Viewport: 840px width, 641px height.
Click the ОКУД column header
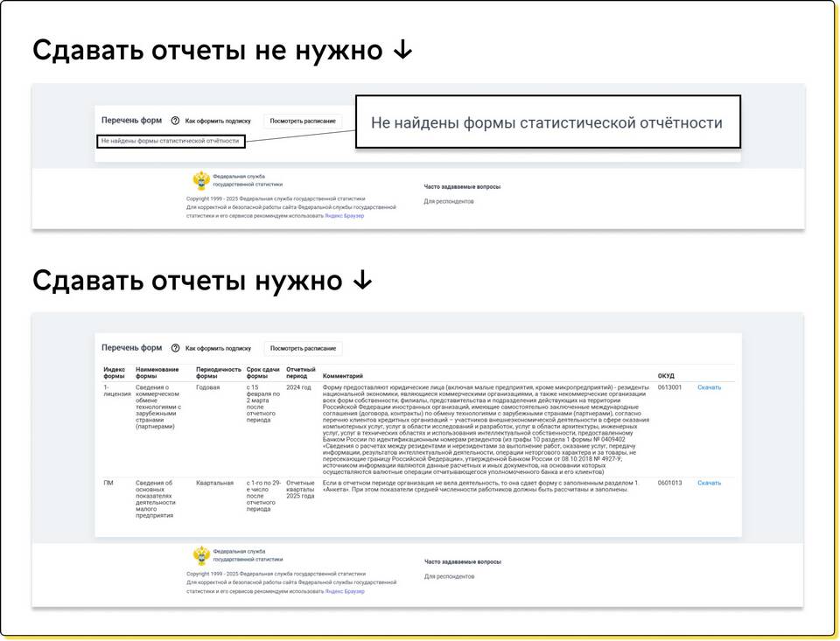[x=666, y=376]
